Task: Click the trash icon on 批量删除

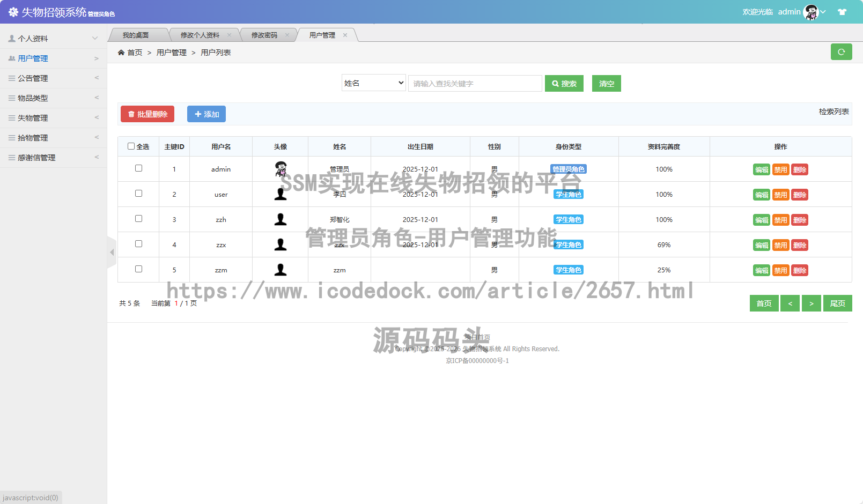Action: pyautogui.click(x=132, y=114)
